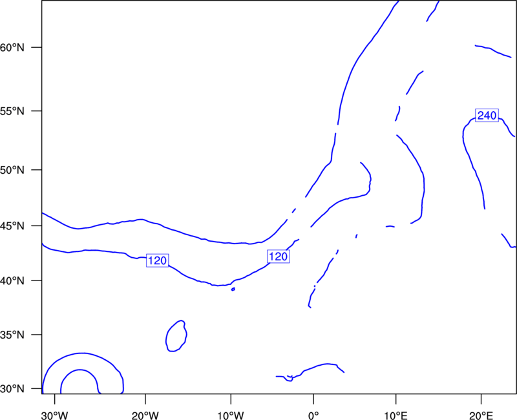
Task: Click the 10°E longitude label
Action: (396, 415)
